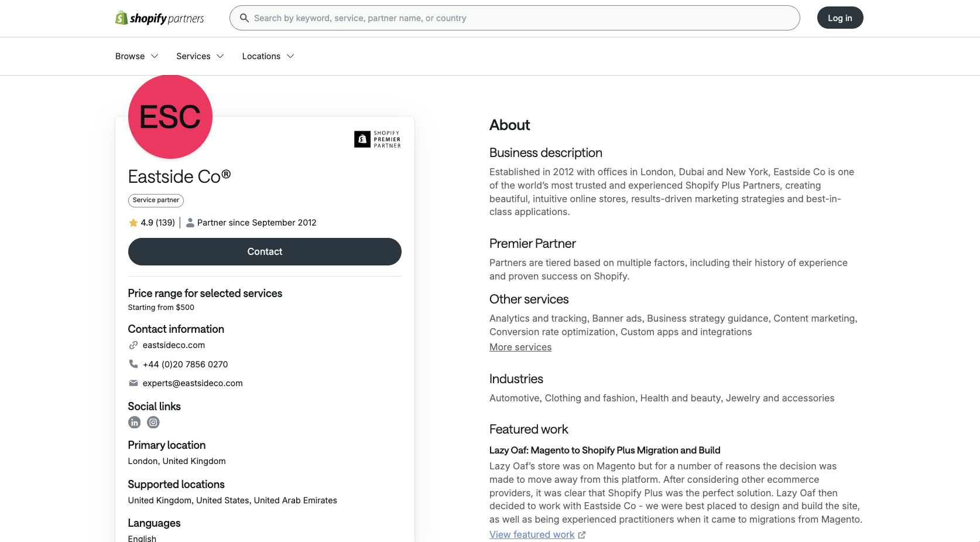Click the envelope icon beside the email
The width and height of the screenshot is (980, 542).
pyautogui.click(x=133, y=383)
